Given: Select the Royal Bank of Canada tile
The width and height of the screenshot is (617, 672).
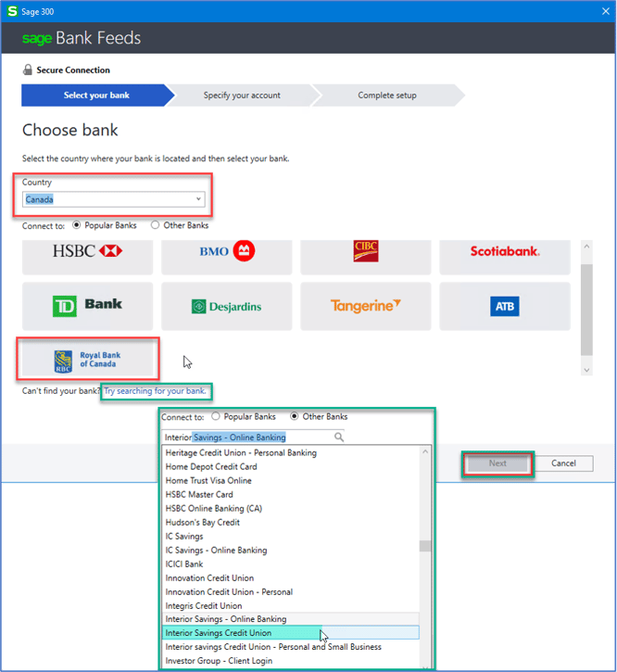Looking at the screenshot, I should click(x=87, y=359).
